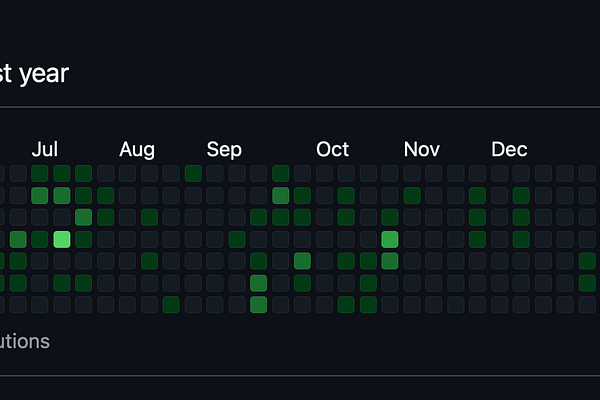Select the fifth-row medium green cell left of Oct
This screenshot has width=600, height=400.
(302, 261)
